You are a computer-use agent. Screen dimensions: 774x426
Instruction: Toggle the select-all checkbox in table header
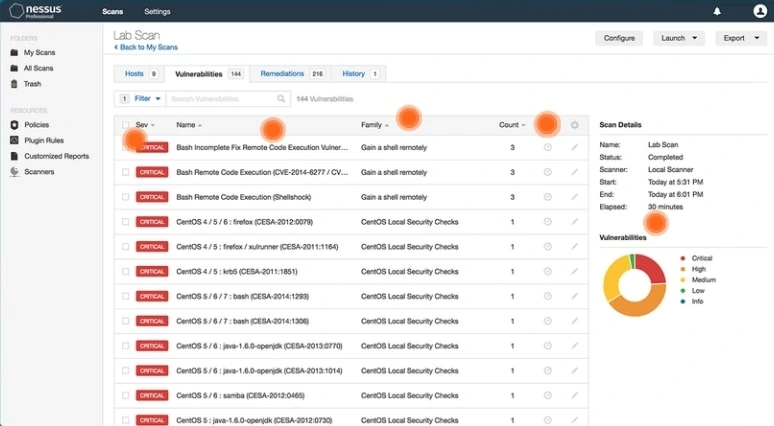pyautogui.click(x=125, y=125)
